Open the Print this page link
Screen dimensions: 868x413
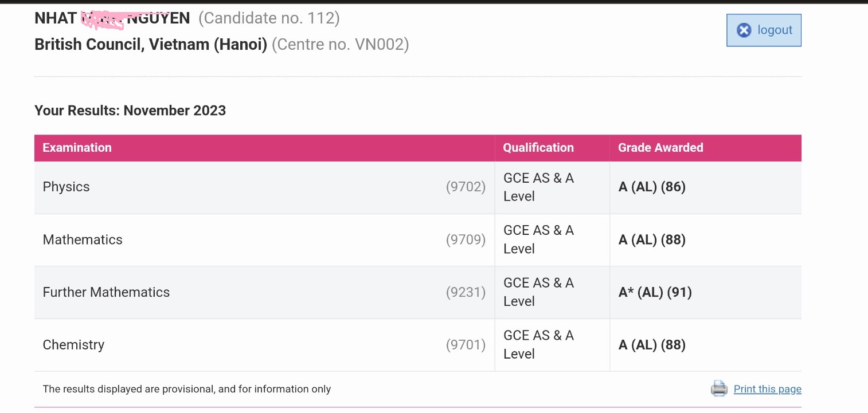click(767, 389)
